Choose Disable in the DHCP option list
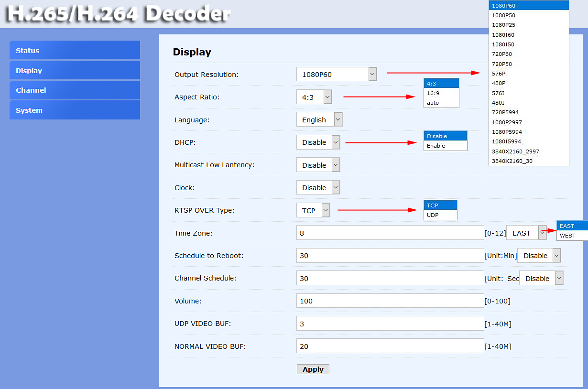588x389 pixels. click(x=446, y=136)
